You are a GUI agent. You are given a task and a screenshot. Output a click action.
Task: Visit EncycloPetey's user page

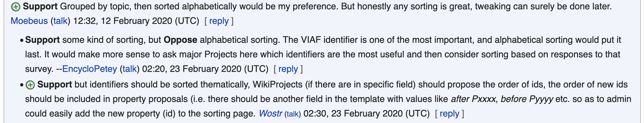[90, 69]
